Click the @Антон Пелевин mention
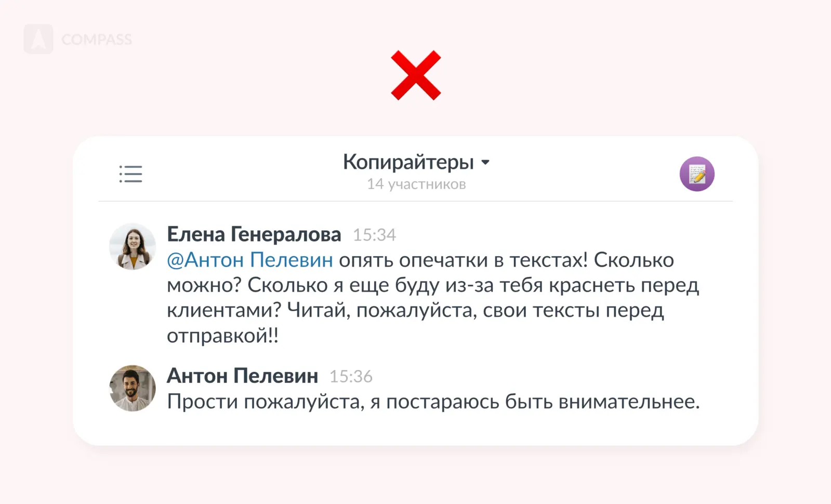 point(249,260)
